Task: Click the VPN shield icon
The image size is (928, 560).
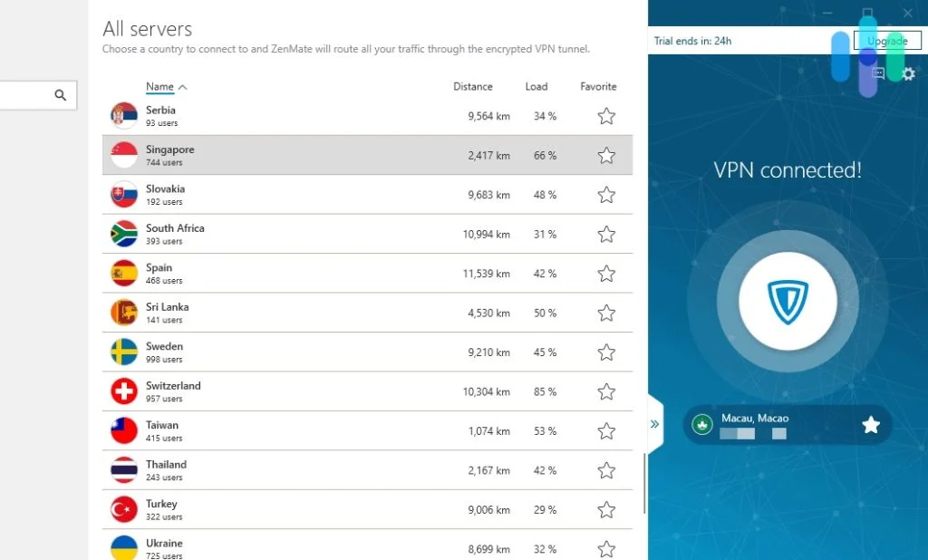Action: coord(788,301)
